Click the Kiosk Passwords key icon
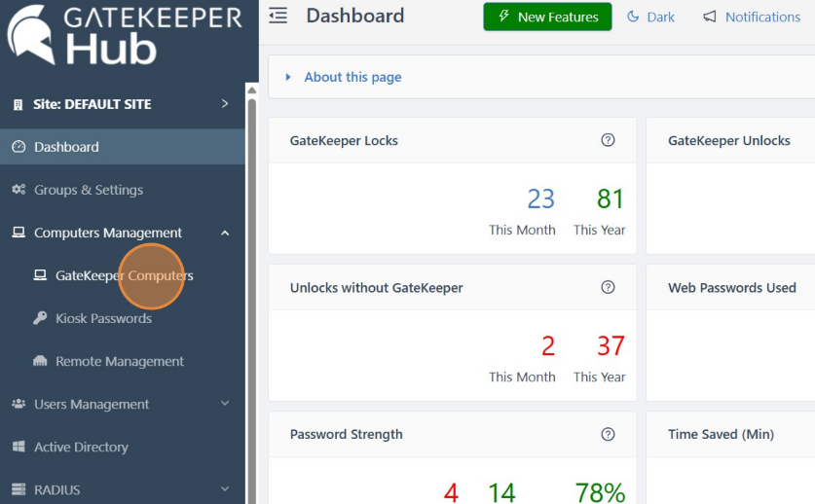This screenshot has height=504, width=815. [x=40, y=318]
